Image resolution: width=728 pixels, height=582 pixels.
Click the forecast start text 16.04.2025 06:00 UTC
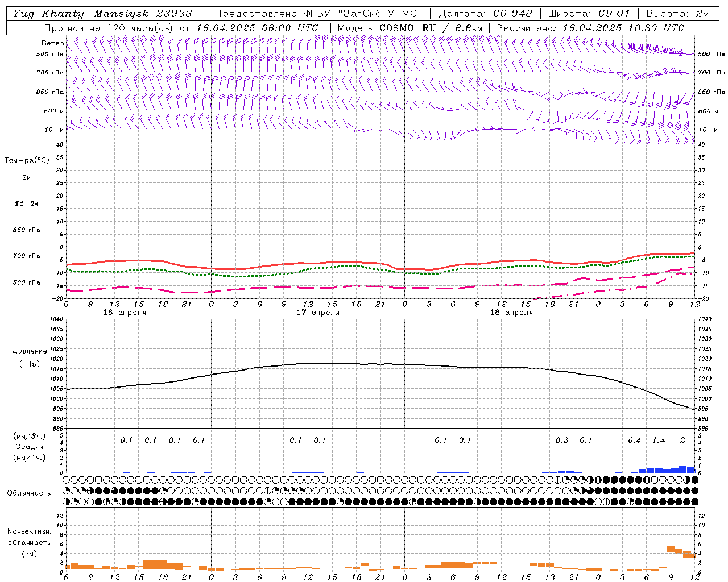click(x=257, y=28)
